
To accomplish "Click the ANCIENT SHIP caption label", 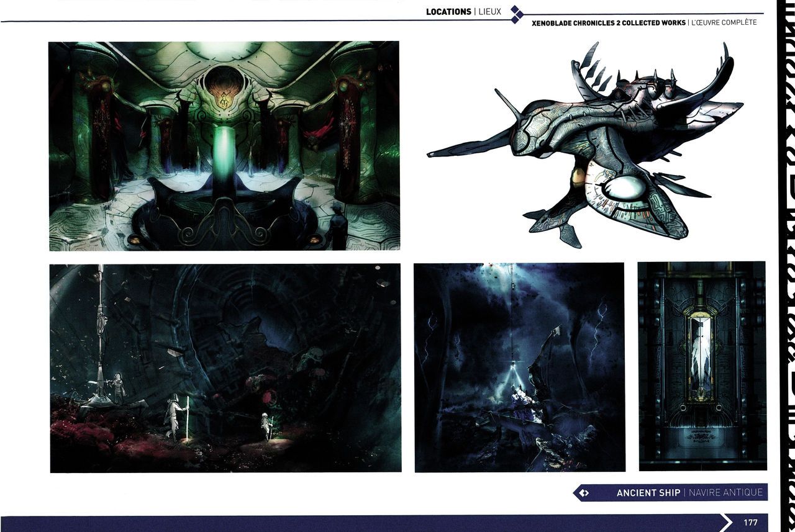I will click(648, 493).
